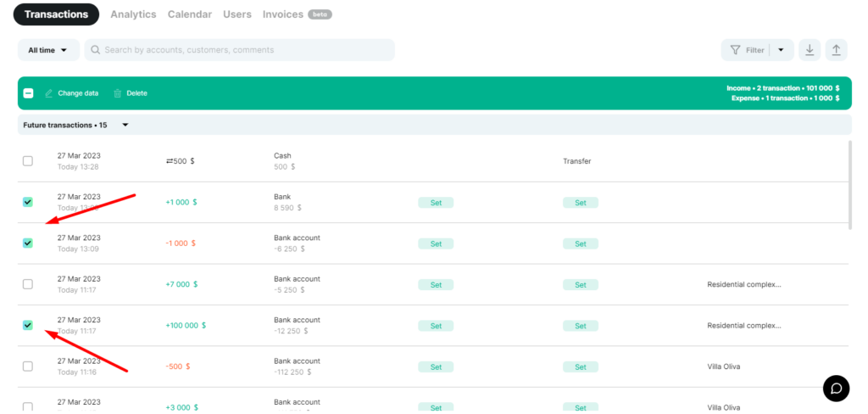
Task: Click the transactions list vertical scrollbar
Action: pos(849,185)
